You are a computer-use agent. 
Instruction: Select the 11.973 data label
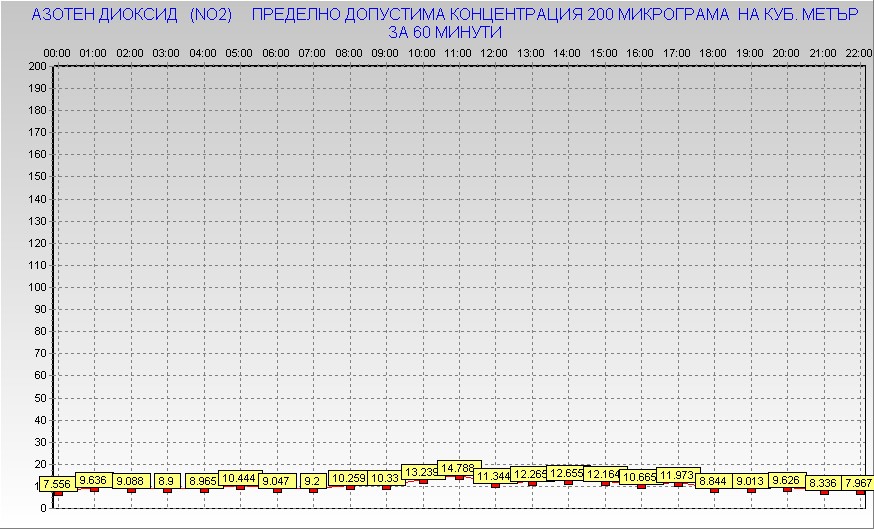point(678,475)
